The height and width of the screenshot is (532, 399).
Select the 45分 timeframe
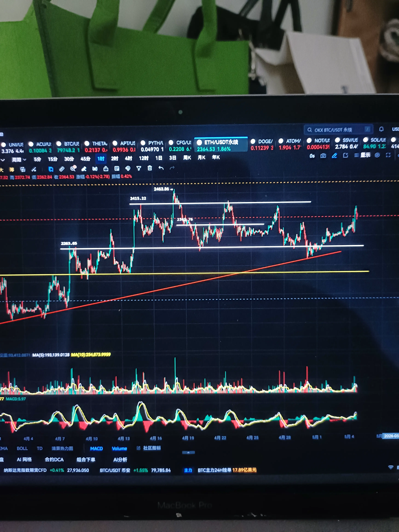pyautogui.click(x=85, y=159)
